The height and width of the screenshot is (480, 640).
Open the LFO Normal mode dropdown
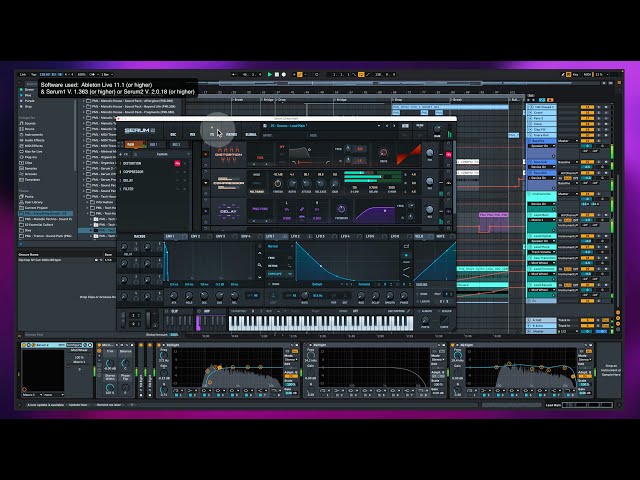point(280,247)
